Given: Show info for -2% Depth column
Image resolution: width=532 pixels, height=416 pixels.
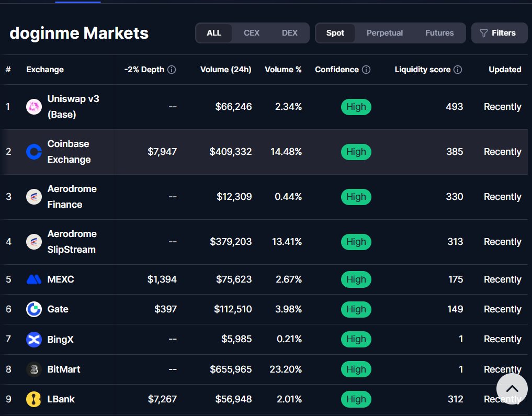Looking at the screenshot, I should (172, 70).
